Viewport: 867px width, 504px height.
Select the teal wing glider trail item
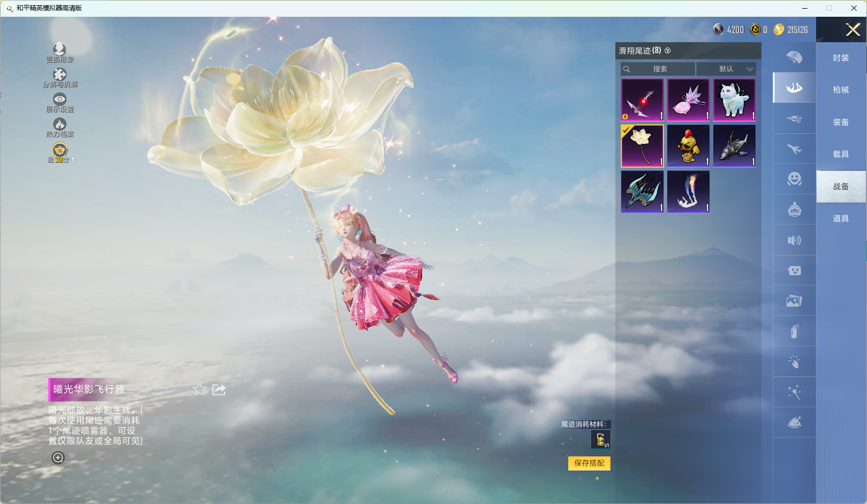tap(642, 192)
